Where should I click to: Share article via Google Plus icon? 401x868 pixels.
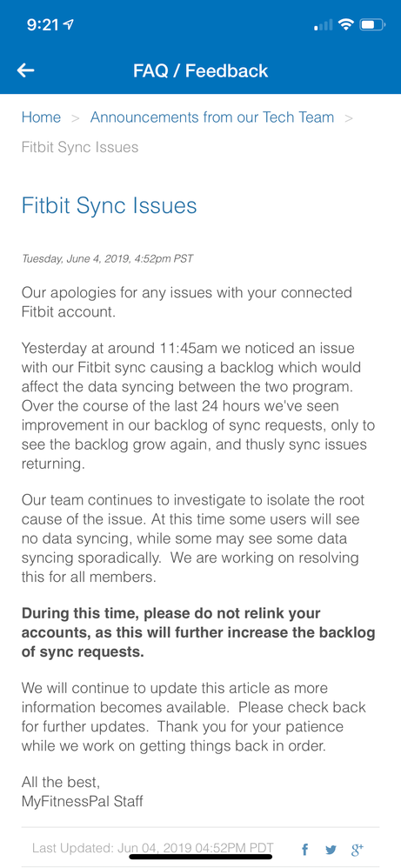[358, 849]
